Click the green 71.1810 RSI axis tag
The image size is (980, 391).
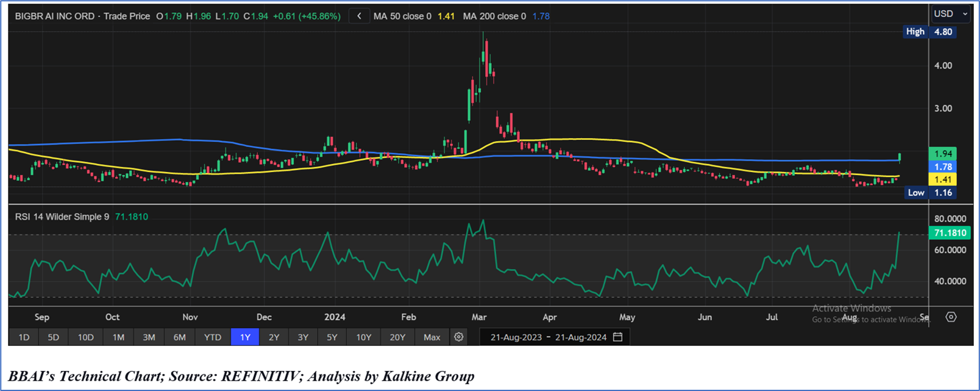(950, 233)
